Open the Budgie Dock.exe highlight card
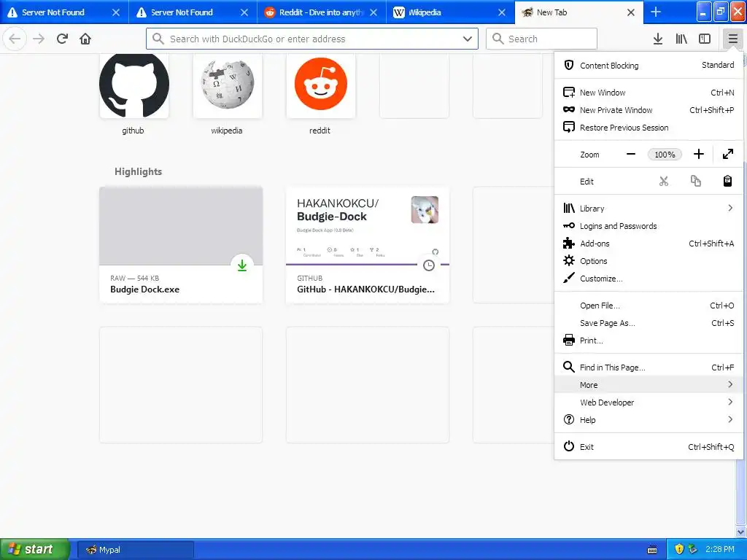Screen dimensions: 747x560 [181, 245]
